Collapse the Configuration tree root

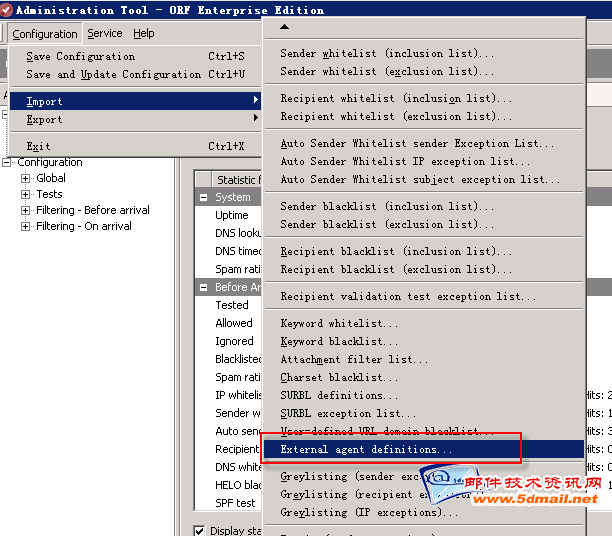(x=6, y=162)
